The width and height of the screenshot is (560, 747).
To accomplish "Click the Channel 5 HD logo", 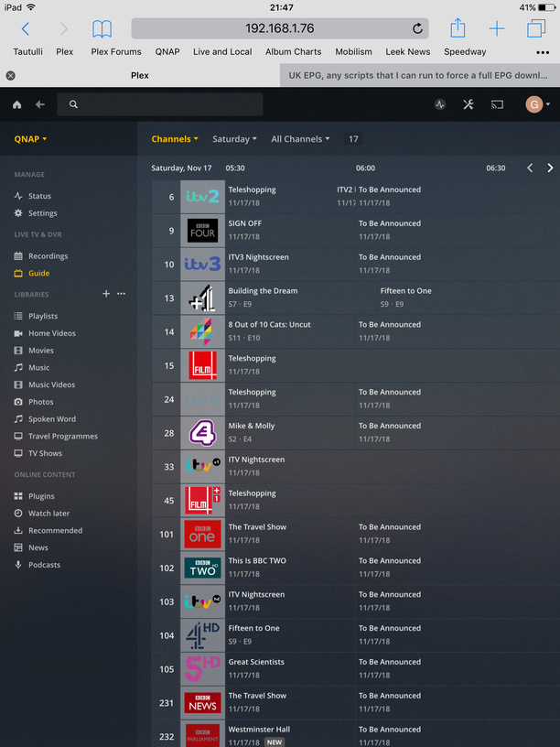I will pyautogui.click(x=202, y=669).
